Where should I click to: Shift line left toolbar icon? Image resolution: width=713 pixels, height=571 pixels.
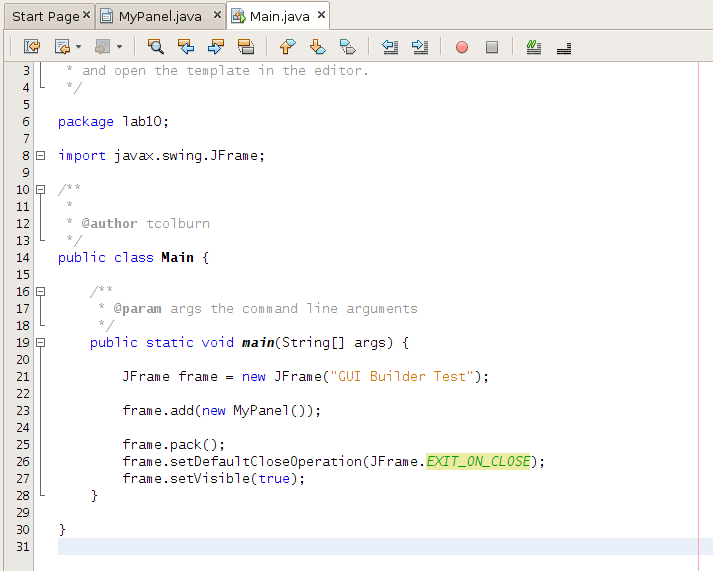[x=390, y=46]
